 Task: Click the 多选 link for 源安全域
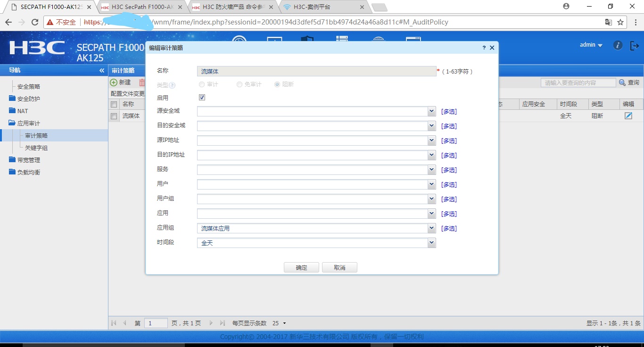[x=449, y=112]
